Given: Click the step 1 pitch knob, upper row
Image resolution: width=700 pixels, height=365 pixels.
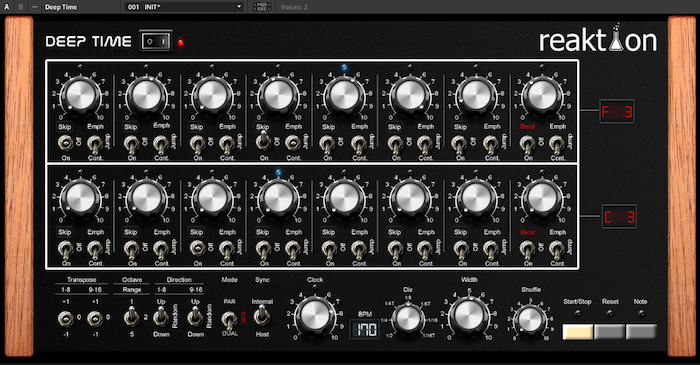Looking at the screenshot, I should (81, 95).
